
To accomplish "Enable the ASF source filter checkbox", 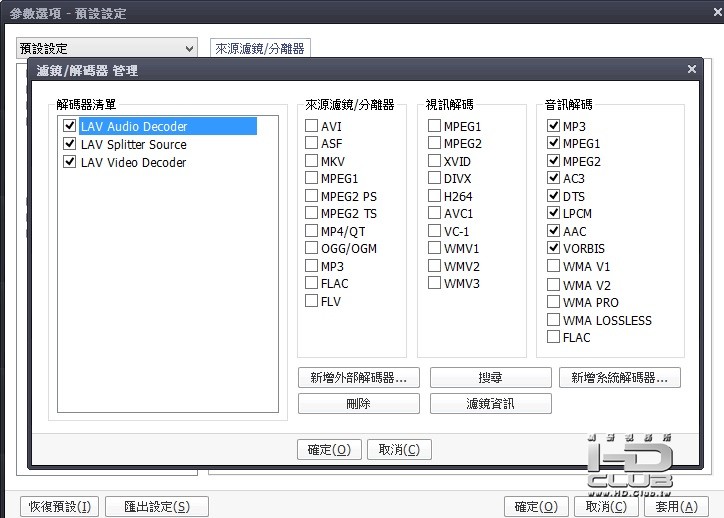I will [x=312, y=143].
